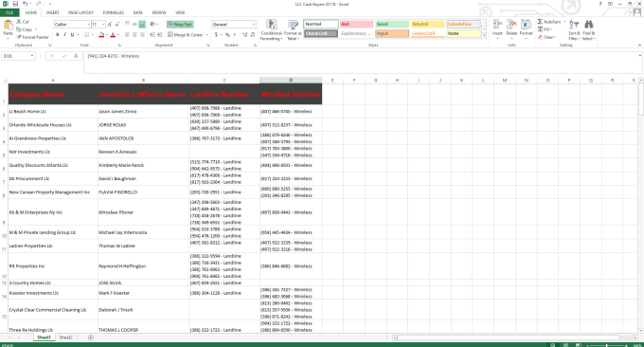Increase the cell indent
This screenshot has height=347, width=644.
tap(160, 35)
